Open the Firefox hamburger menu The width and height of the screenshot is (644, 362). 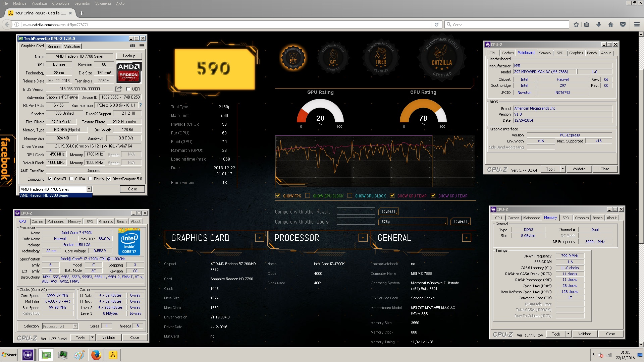(637, 24)
